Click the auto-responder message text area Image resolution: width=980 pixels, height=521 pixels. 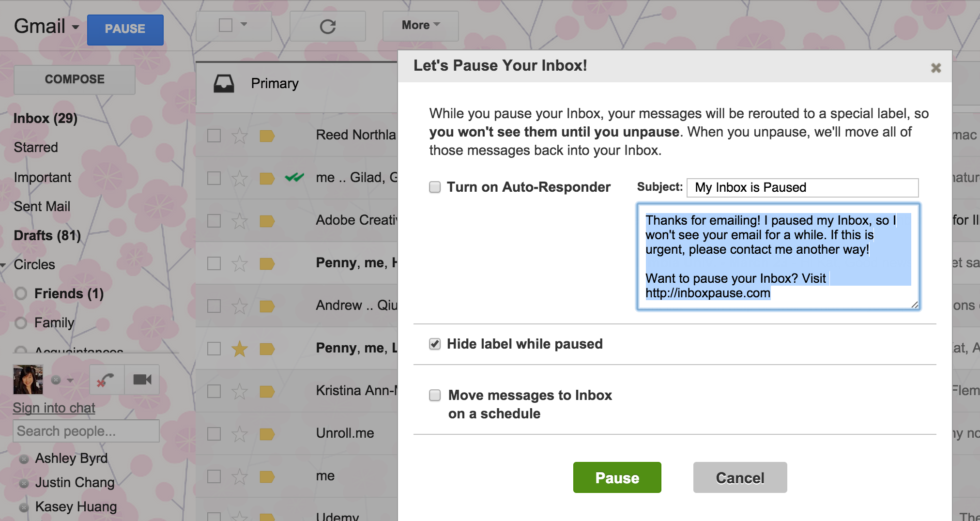click(x=778, y=257)
